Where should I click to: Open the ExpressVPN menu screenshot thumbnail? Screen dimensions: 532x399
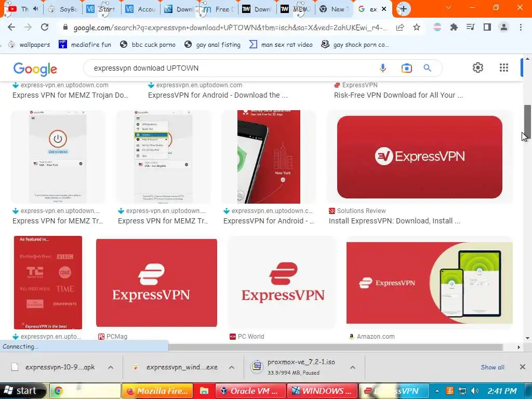pos(163,157)
